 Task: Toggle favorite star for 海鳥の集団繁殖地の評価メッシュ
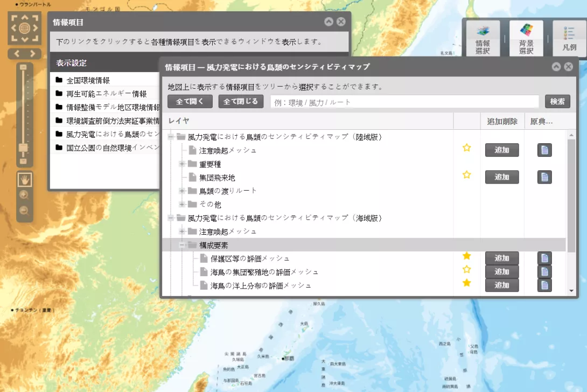pyautogui.click(x=467, y=269)
